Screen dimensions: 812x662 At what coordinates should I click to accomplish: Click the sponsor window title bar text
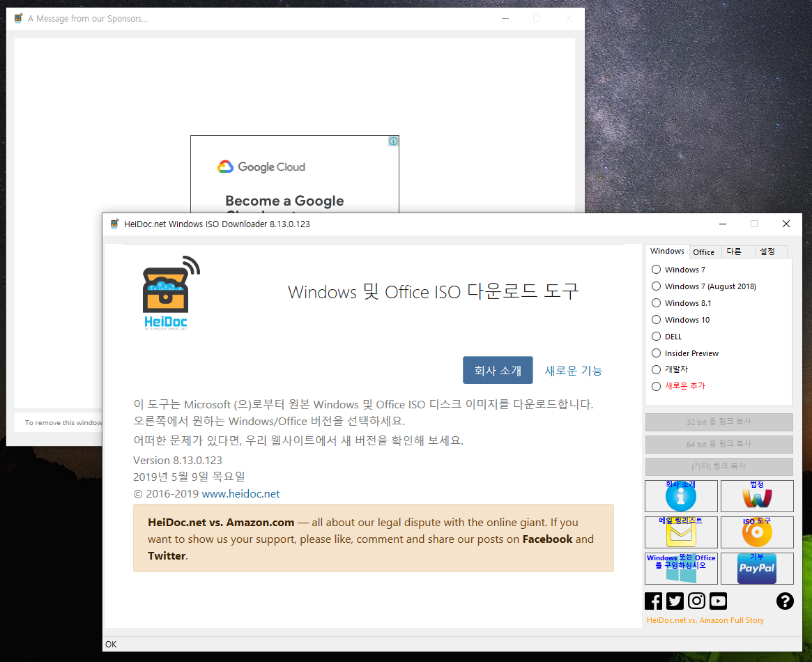pyautogui.click(x=88, y=19)
